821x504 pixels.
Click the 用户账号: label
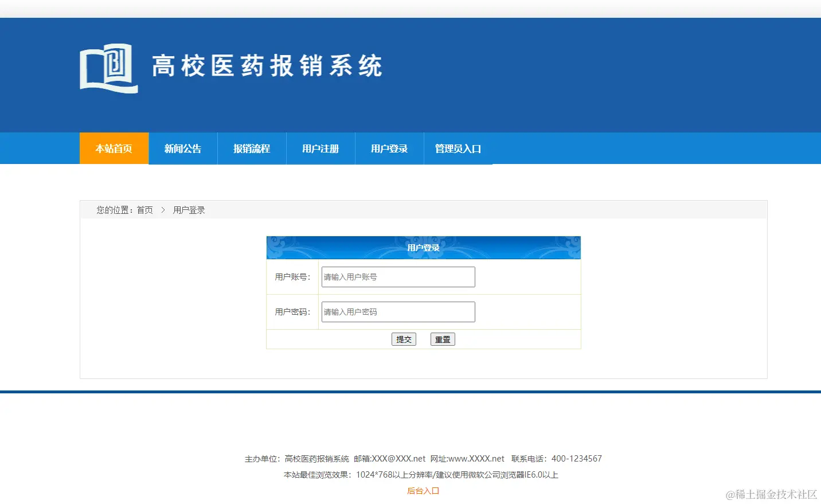click(x=292, y=277)
